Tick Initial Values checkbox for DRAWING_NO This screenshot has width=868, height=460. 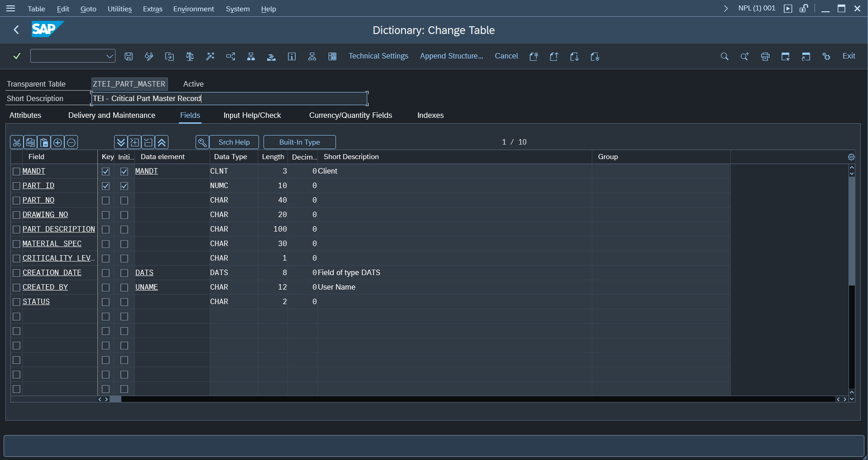tap(124, 215)
